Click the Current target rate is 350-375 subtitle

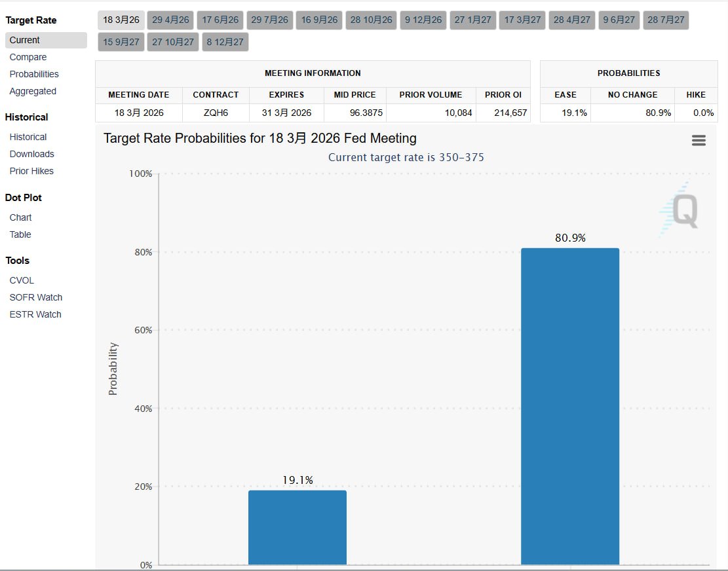pos(406,157)
